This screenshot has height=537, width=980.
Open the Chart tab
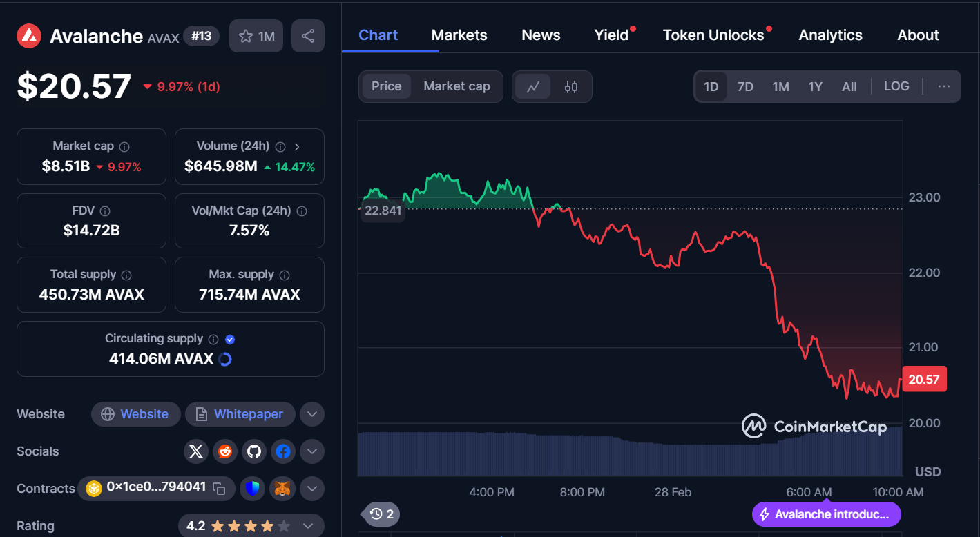(x=378, y=35)
